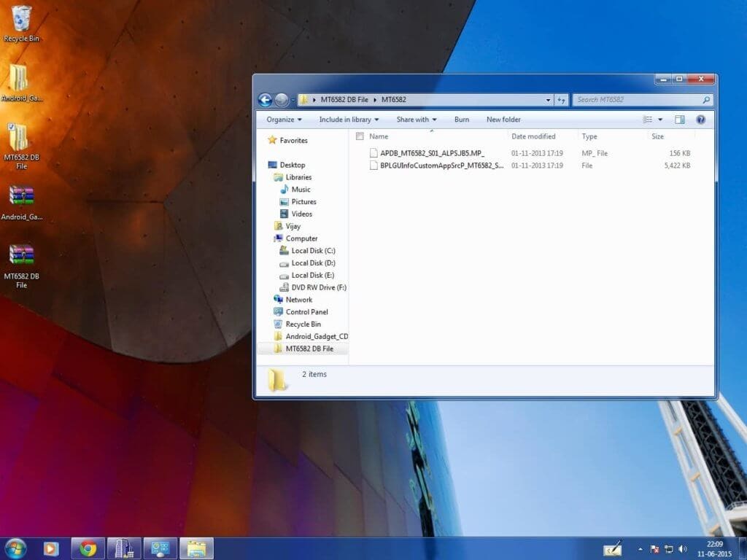Sort by the Date modified column header
747x560 pixels.
[533, 136]
